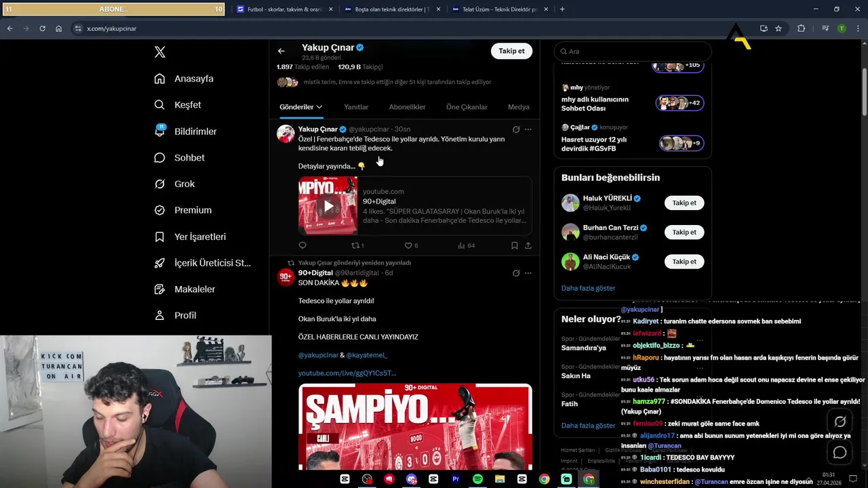868x488 pixels.
Task: Open OBS Studio in taskbar
Action: click(x=367, y=479)
